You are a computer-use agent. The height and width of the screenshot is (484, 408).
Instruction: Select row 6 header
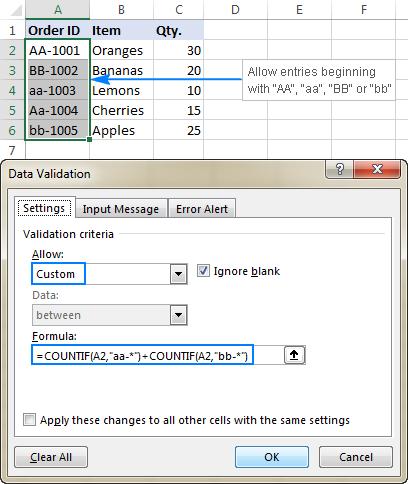click(x=13, y=130)
